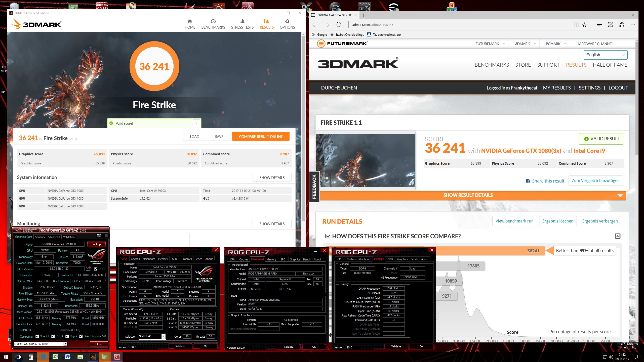Go back in Edge browser
The width and height of the screenshot is (644, 362).
(x=315, y=25)
